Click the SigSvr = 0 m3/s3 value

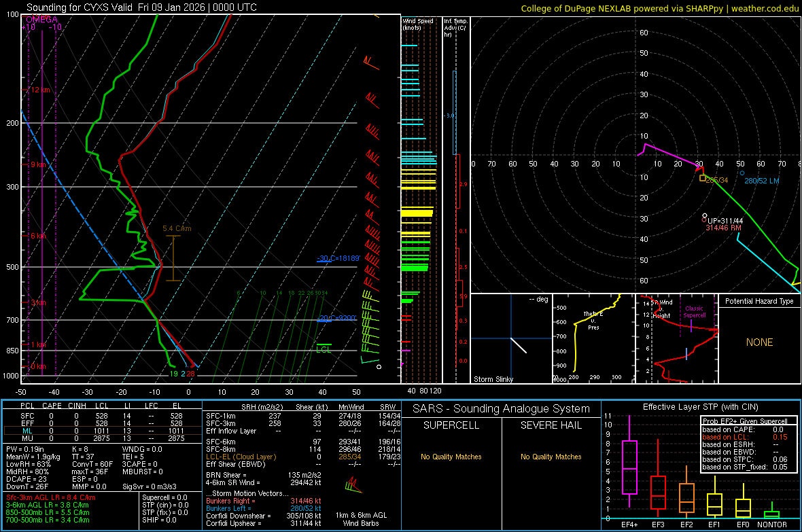tap(150, 487)
